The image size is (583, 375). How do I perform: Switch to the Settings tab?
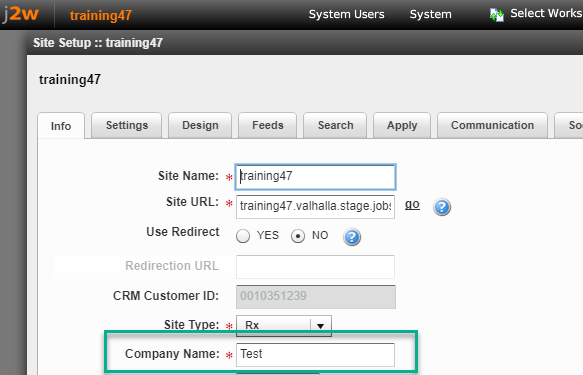127,125
